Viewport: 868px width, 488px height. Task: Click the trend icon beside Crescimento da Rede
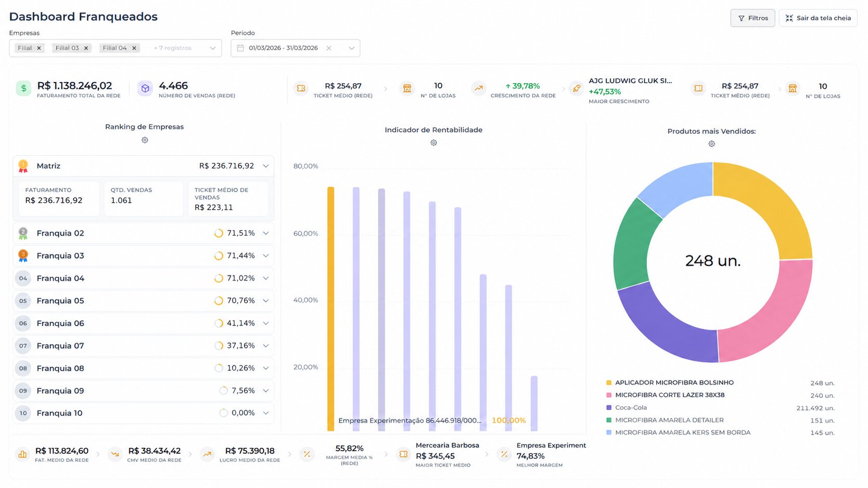[x=479, y=89]
